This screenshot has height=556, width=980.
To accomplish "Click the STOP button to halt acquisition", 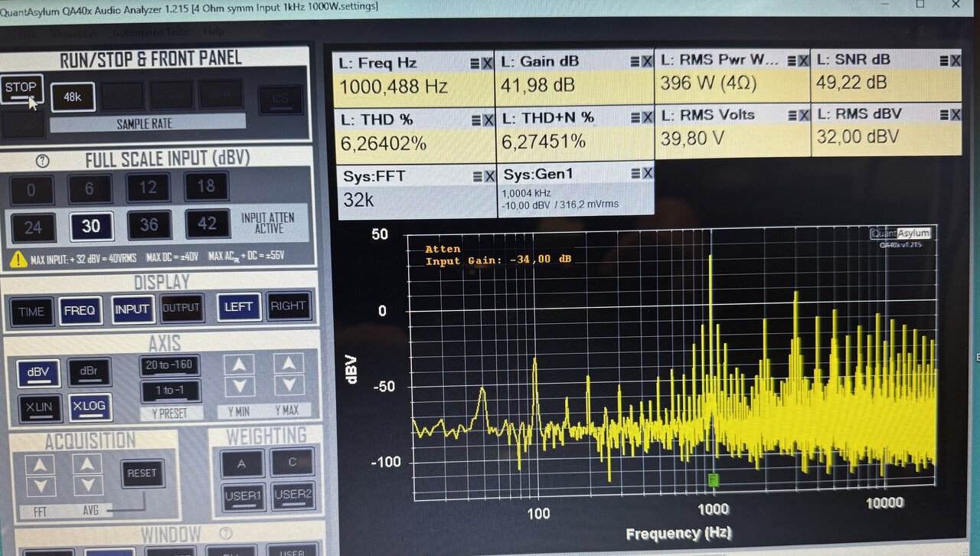I will (x=21, y=89).
